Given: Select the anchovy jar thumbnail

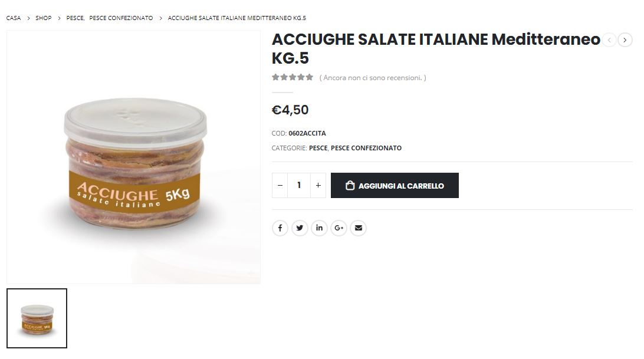Looking at the screenshot, I should [x=37, y=318].
